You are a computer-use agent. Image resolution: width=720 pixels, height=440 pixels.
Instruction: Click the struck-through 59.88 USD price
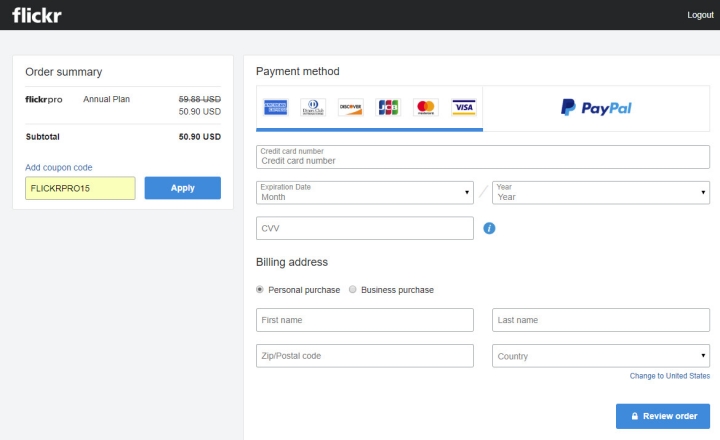coord(200,99)
